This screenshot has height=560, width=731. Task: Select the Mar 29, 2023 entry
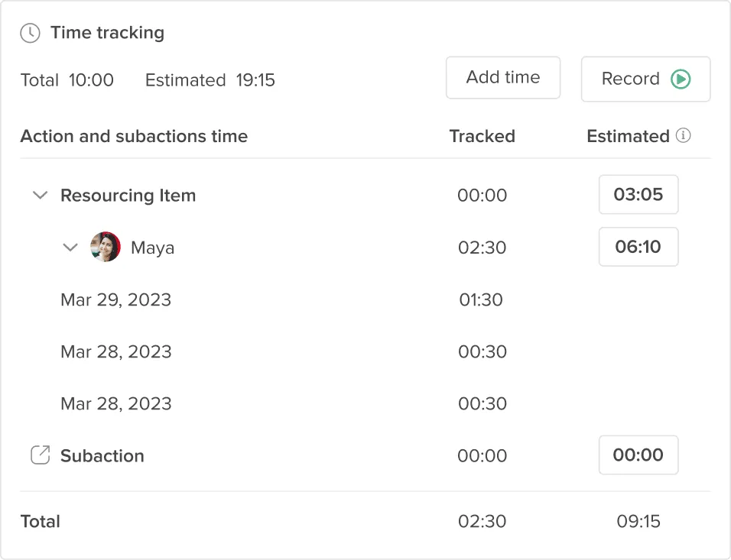point(116,299)
